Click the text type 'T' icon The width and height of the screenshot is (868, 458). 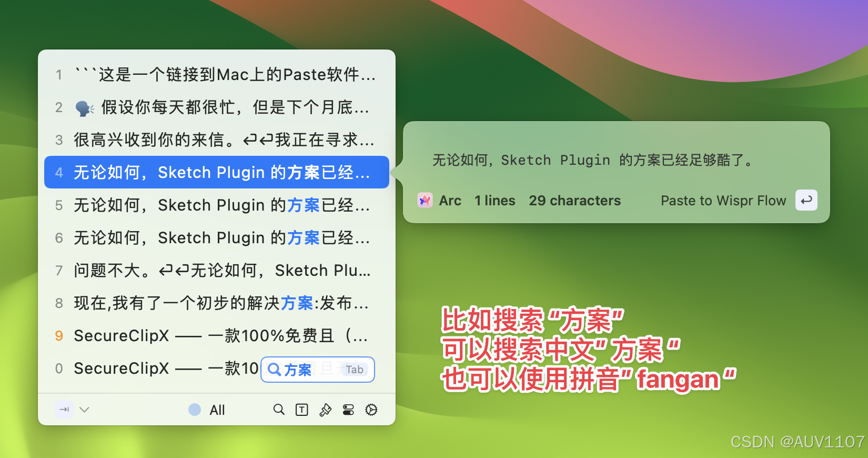pyautogui.click(x=302, y=410)
